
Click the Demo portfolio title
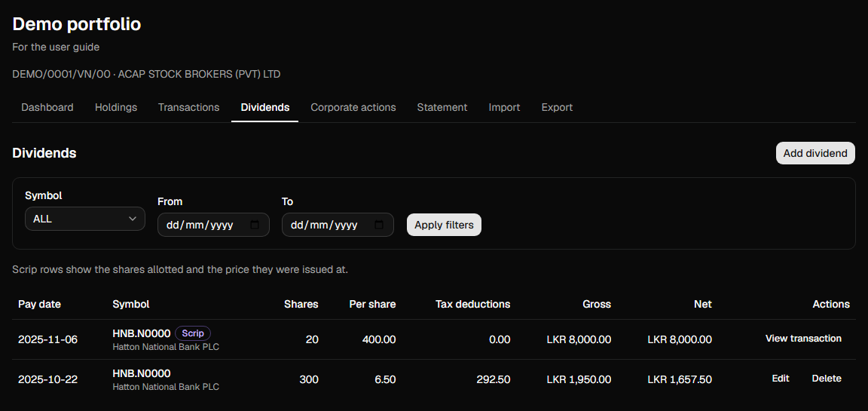coord(76,24)
